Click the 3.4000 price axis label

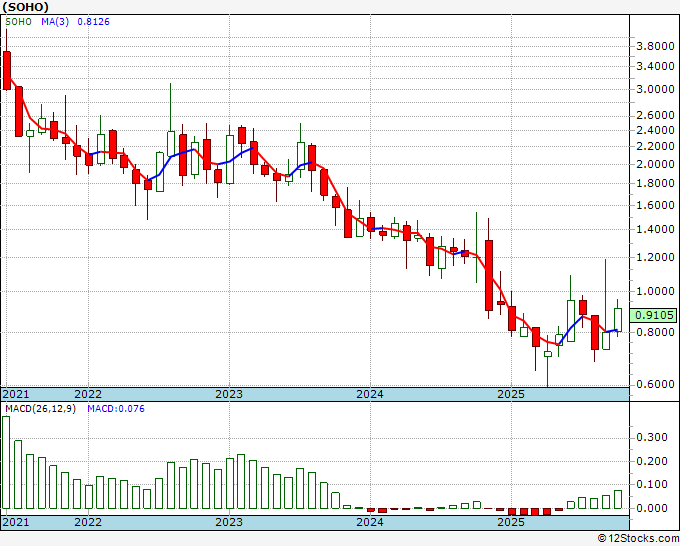pyautogui.click(x=655, y=66)
